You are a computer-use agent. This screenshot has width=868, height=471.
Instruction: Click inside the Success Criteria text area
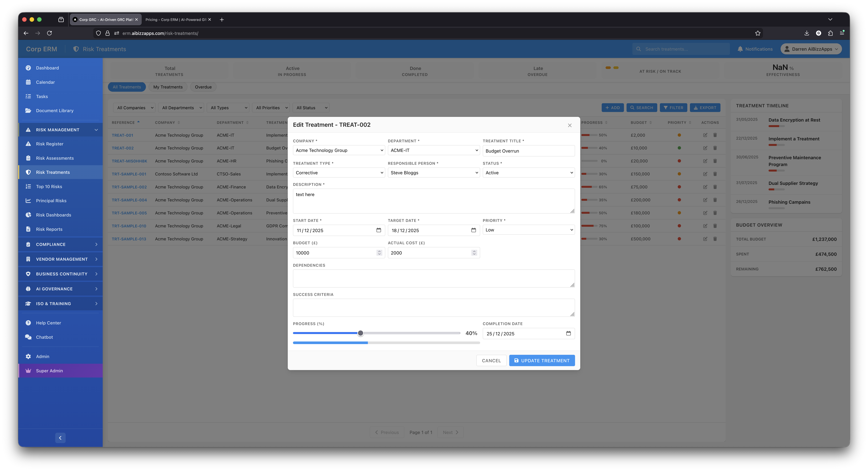click(434, 307)
